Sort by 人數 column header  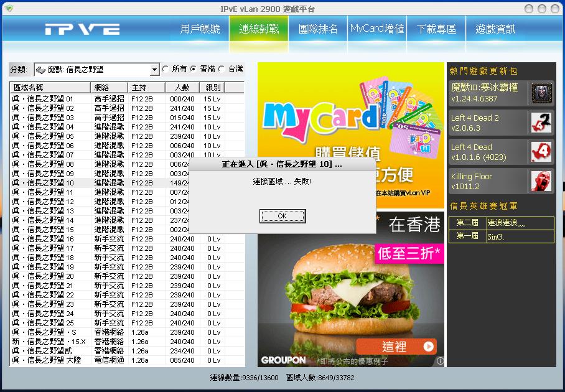click(x=182, y=87)
